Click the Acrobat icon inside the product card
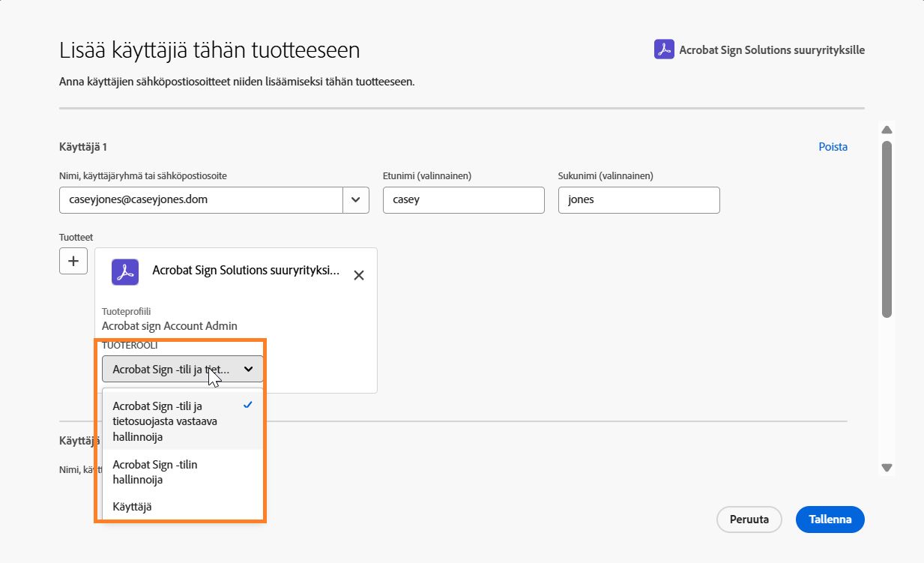The width and height of the screenshot is (924, 563). click(124, 272)
